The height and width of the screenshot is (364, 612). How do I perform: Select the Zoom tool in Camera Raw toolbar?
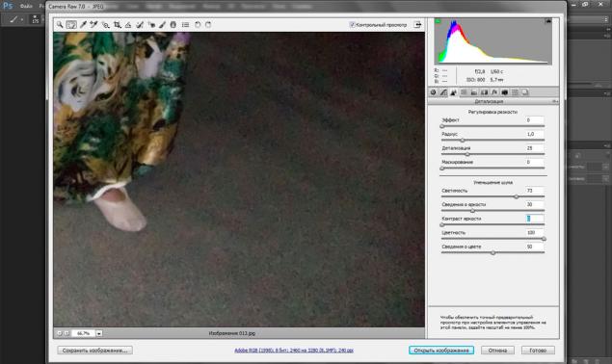tap(60, 25)
